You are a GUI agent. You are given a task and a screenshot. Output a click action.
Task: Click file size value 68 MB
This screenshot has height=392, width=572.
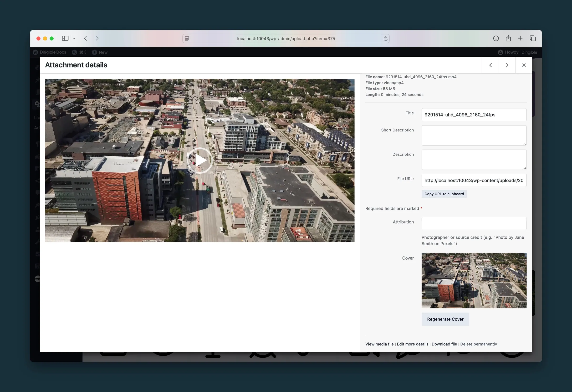click(389, 89)
